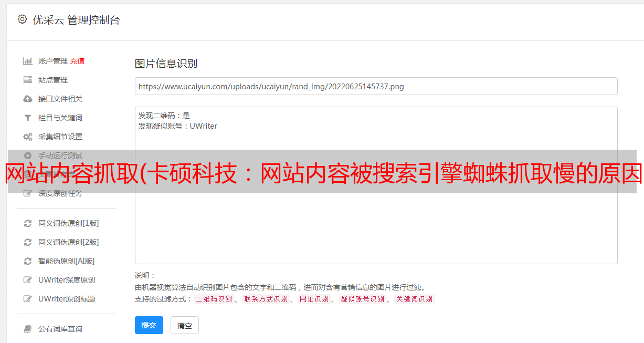Select the 站点管理 server icon
The width and height of the screenshot is (644, 343).
28,80
